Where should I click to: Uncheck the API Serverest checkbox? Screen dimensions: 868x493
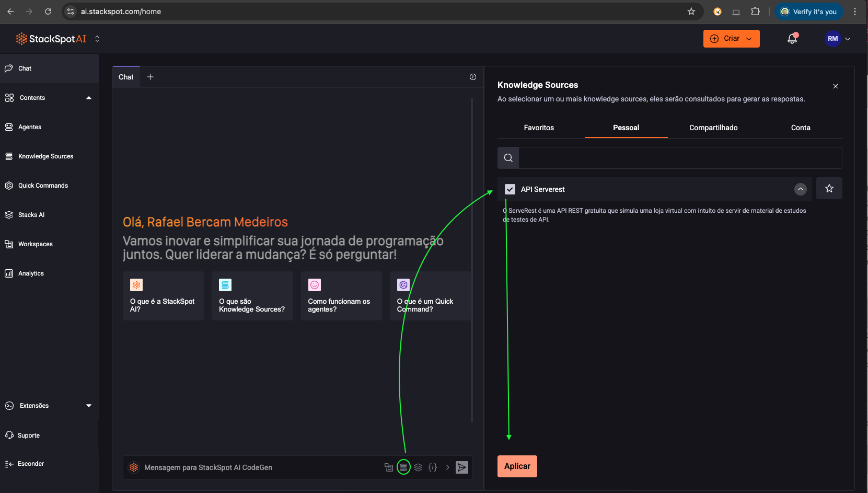point(510,189)
